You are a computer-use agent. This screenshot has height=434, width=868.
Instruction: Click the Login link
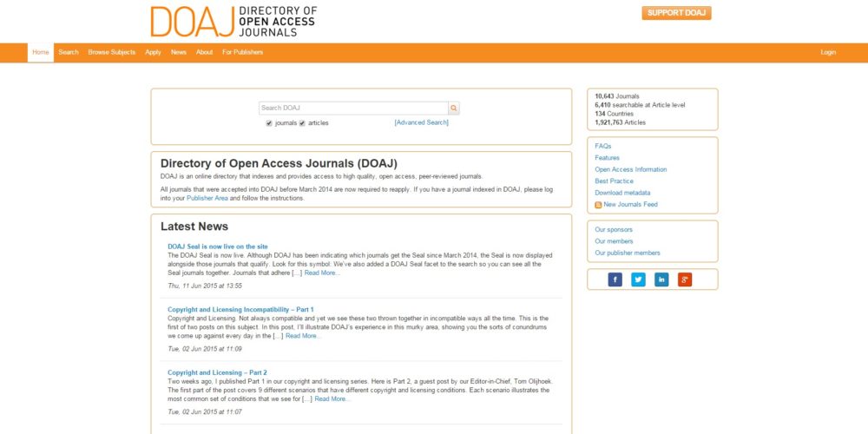click(828, 53)
